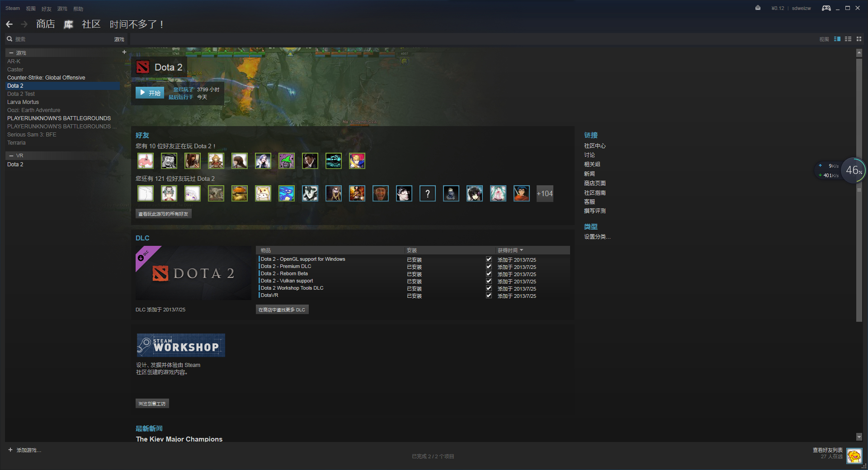Collapse the 游戏 category in sidebar
This screenshot has height=470, width=868.
point(11,53)
